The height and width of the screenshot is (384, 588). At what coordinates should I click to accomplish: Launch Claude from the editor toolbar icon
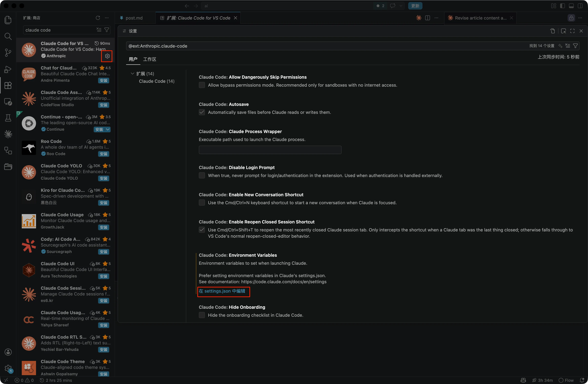click(419, 18)
